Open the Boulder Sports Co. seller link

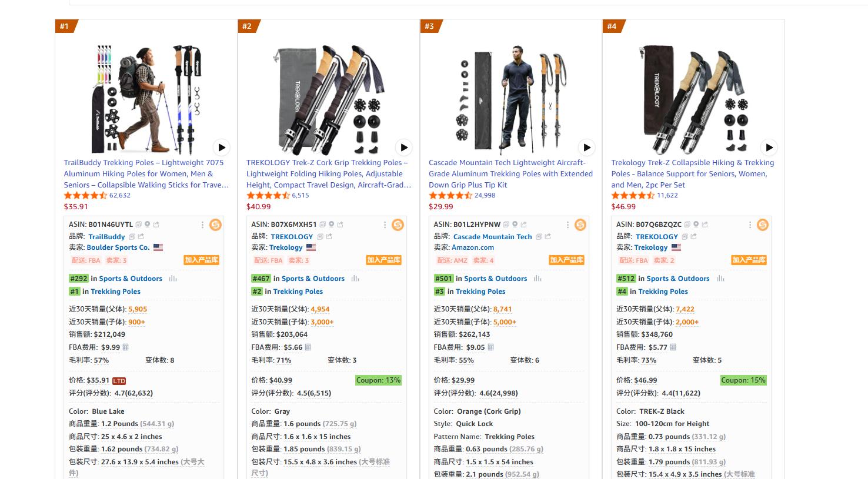118,247
